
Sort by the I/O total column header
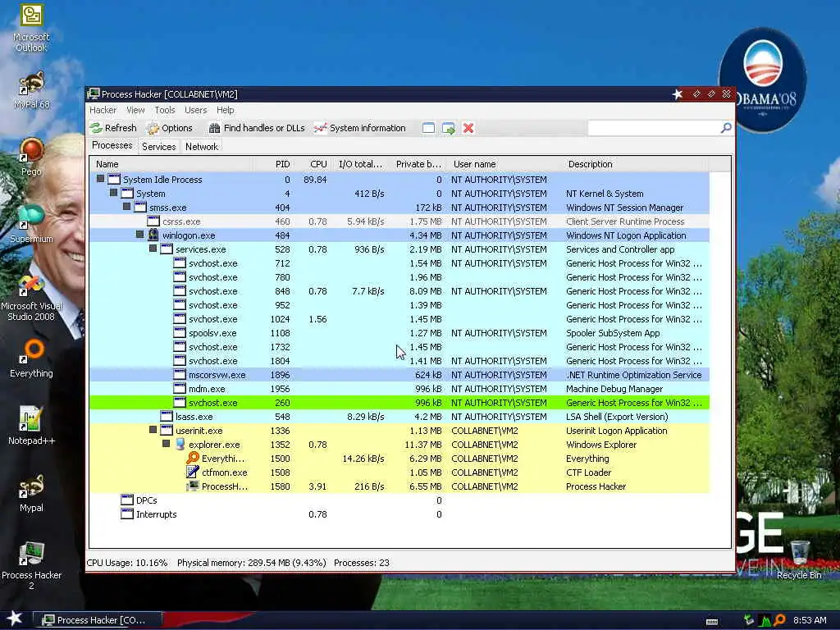[360, 164]
